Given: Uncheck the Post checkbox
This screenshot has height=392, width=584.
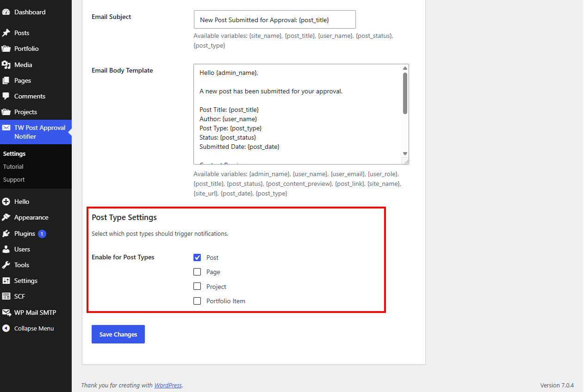Looking at the screenshot, I should pyautogui.click(x=197, y=257).
